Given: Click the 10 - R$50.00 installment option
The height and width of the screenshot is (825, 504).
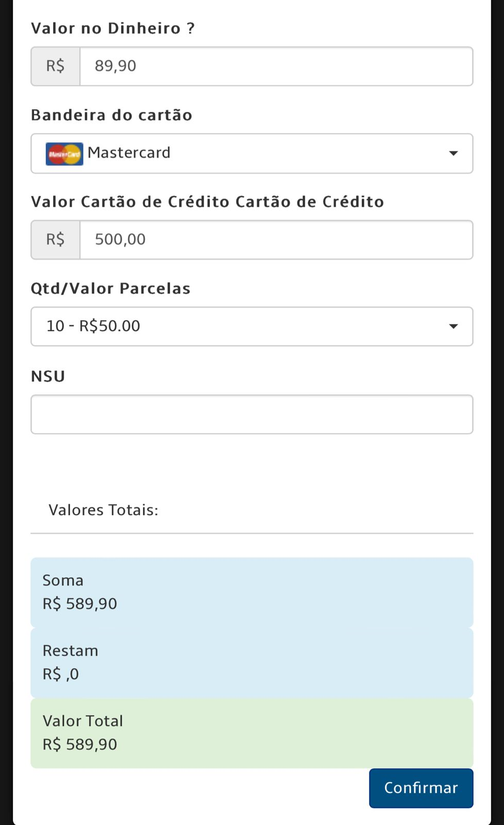Looking at the screenshot, I should [93, 326].
